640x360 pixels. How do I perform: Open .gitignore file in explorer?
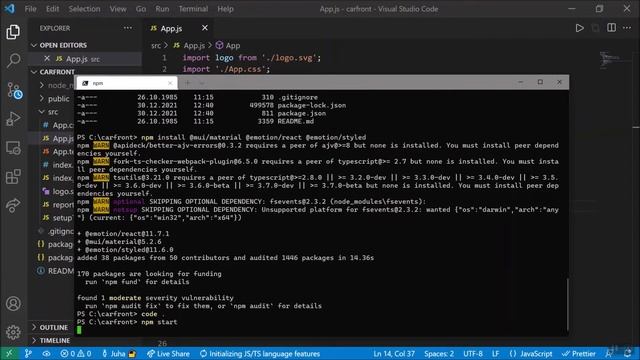[x=56, y=231]
